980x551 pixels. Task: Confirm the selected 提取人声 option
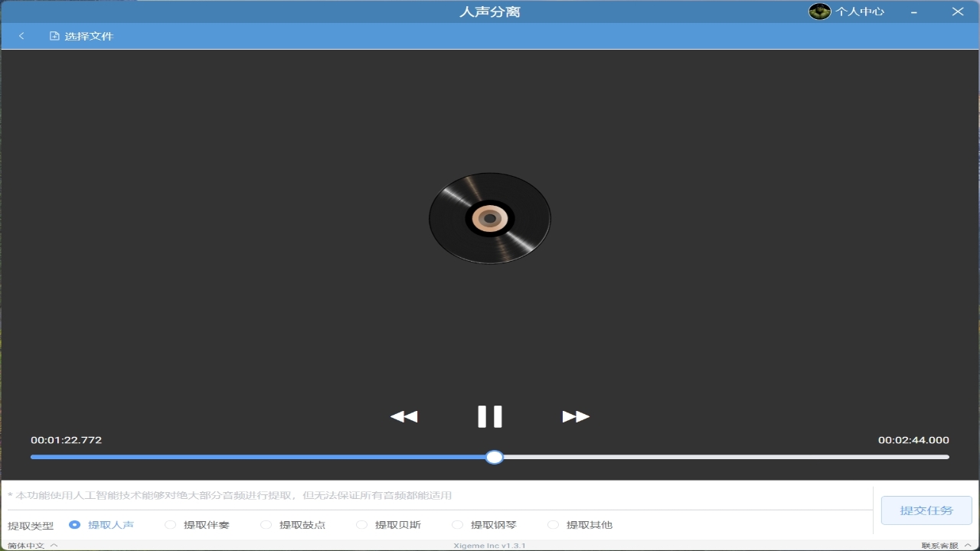[x=74, y=524]
